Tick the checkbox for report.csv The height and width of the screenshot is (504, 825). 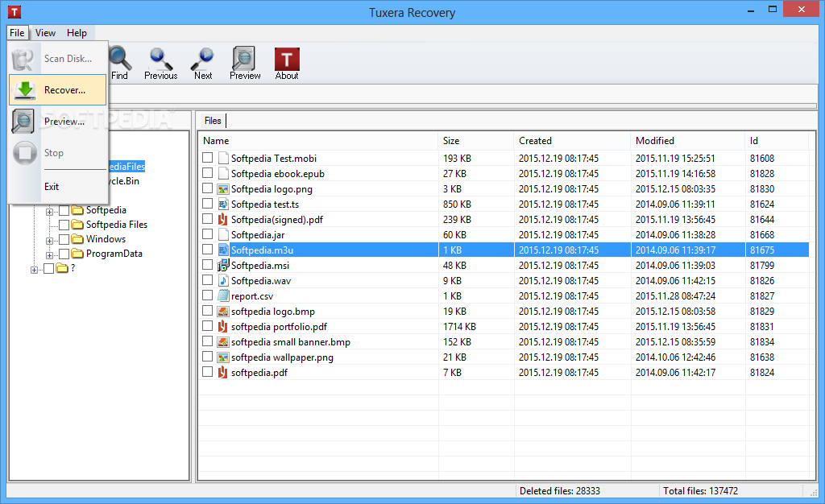click(x=207, y=295)
